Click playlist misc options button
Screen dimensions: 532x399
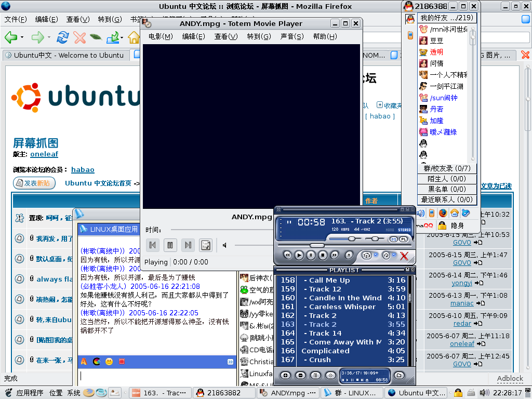pyautogui.click(x=330, y=375)
